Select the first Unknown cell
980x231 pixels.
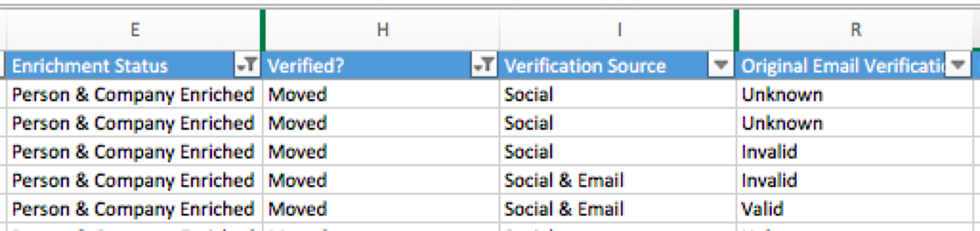click(855, 94)
